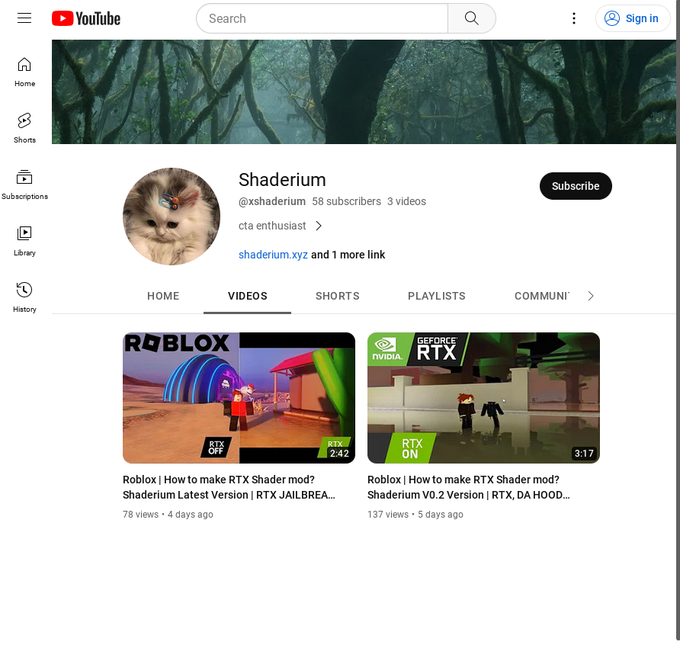Click 'and 1 more link'
Image resolution: width=680 pixels, height=661 pixels.
(348, 255)
